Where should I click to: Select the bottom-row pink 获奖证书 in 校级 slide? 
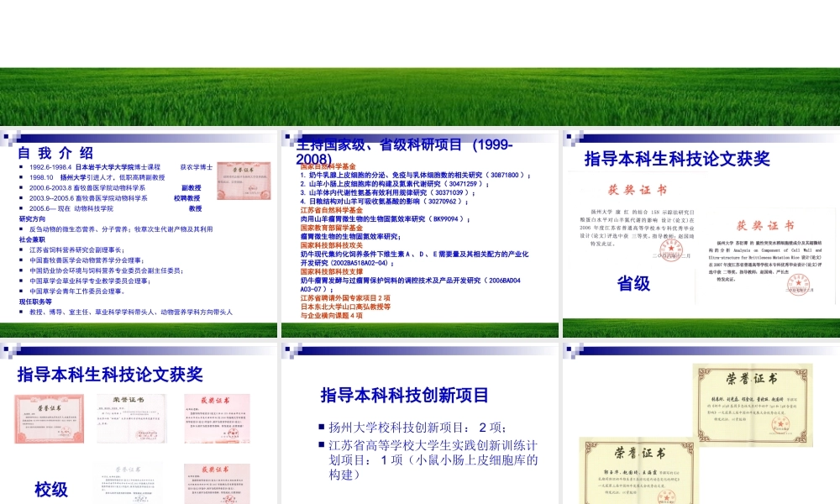217,484
